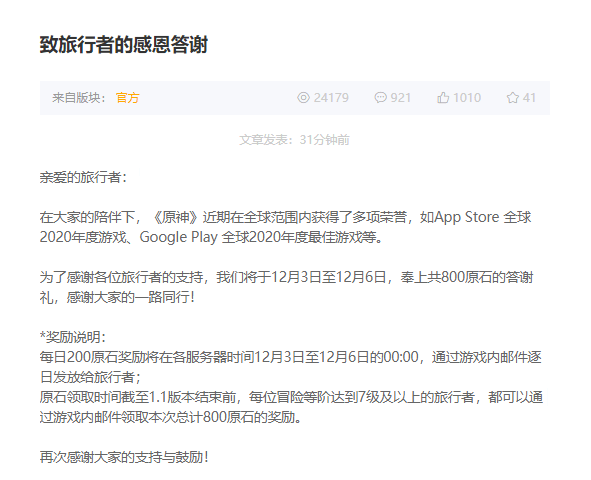The height and width of the screenshot is (480, 591).
Task: Click the line starting 在大家的陪伴下
Action: click(x=285, y=217)
